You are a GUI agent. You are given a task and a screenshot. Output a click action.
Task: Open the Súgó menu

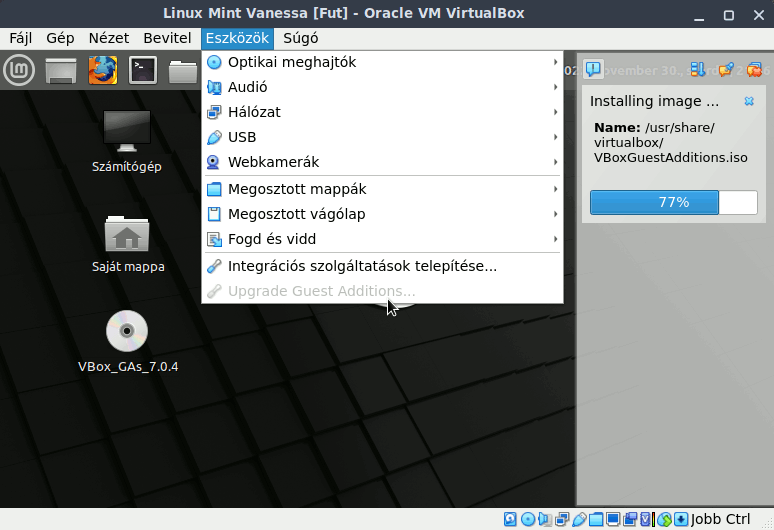coord(301,38)
